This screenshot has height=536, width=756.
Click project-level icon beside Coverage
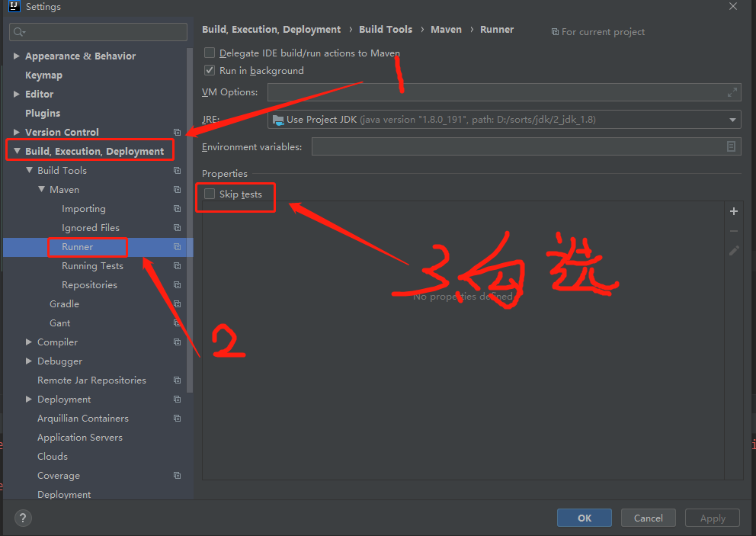(x=177, y=475)
